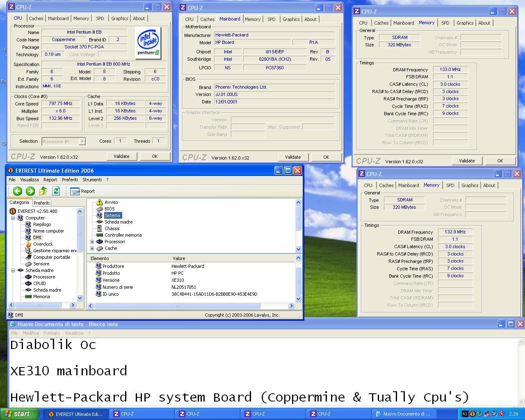
Task: Click Validate in top-right Memory CPU-Z window
Action: tap(467, 161)
